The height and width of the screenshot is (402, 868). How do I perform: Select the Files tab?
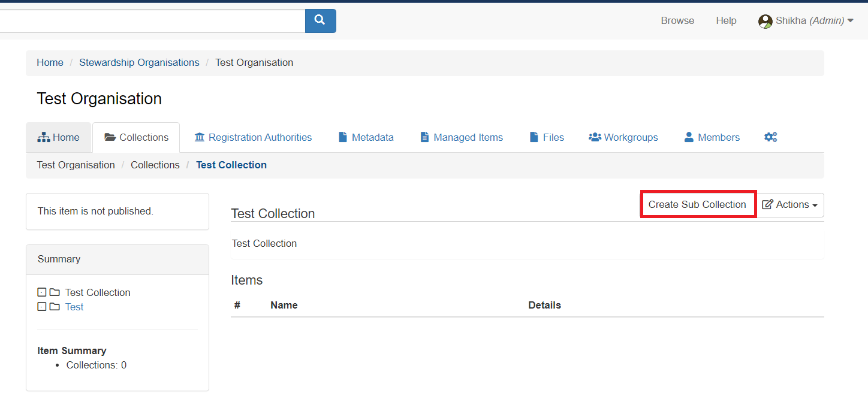click(x=547, y=137)
